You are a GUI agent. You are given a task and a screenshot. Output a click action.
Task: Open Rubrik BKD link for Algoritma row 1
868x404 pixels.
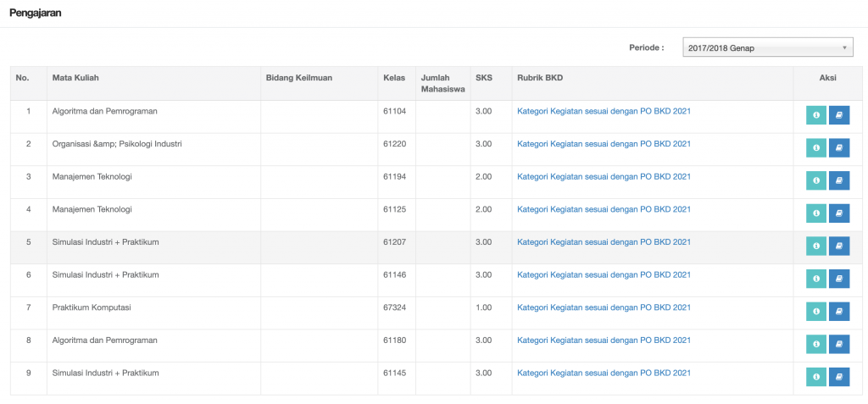[604, 111]
